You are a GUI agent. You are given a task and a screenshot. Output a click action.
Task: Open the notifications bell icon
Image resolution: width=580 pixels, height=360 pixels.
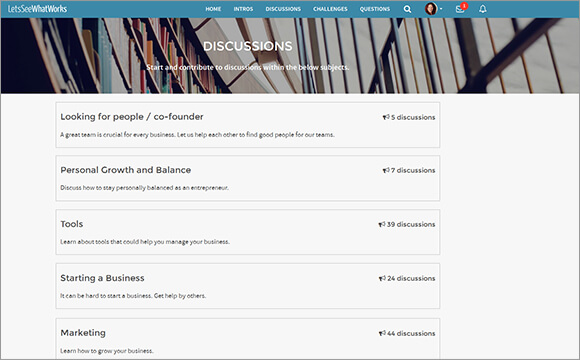click(x=483, y=9)
